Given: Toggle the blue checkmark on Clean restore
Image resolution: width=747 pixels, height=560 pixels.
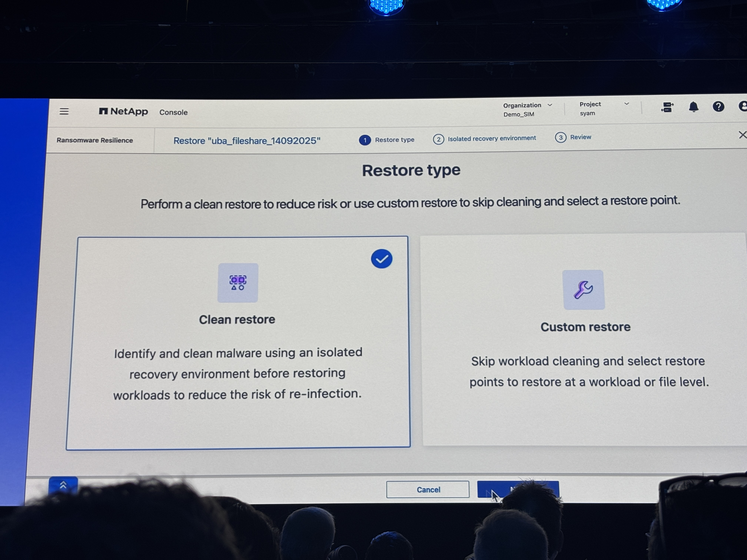Looking at the screenshot, I should click(382, 259).
